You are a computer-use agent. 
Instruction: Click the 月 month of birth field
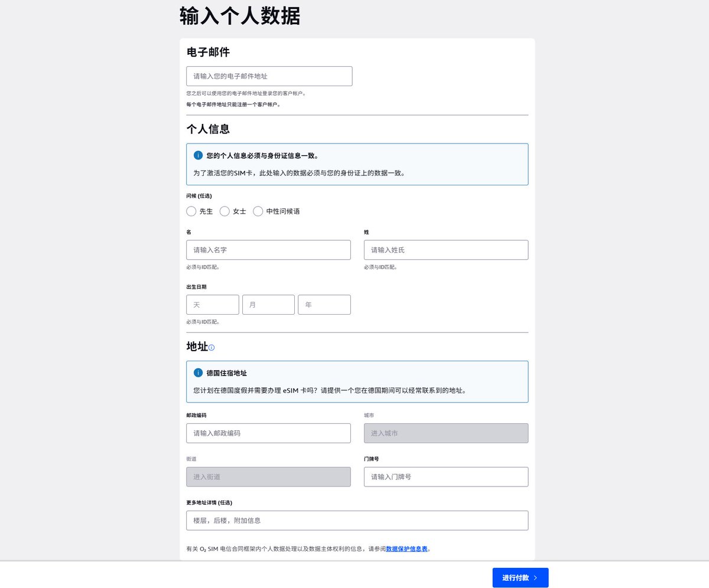268,305
